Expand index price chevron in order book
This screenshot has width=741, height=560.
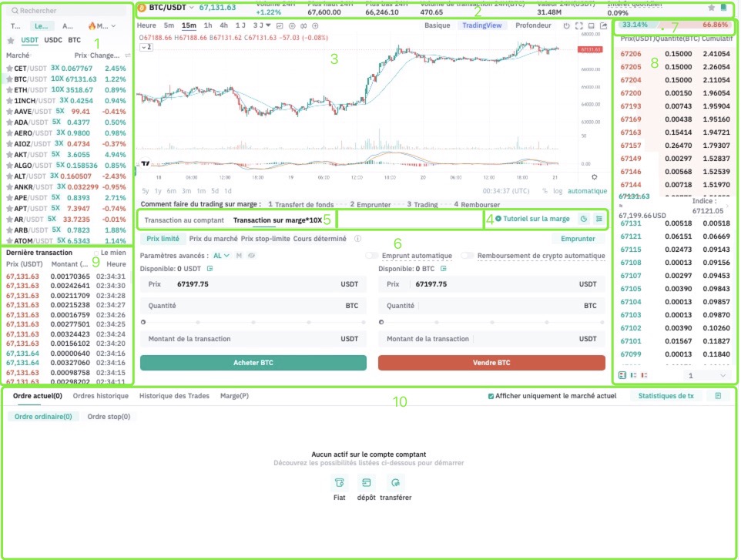pyautogui.click(x=727, y=206)
